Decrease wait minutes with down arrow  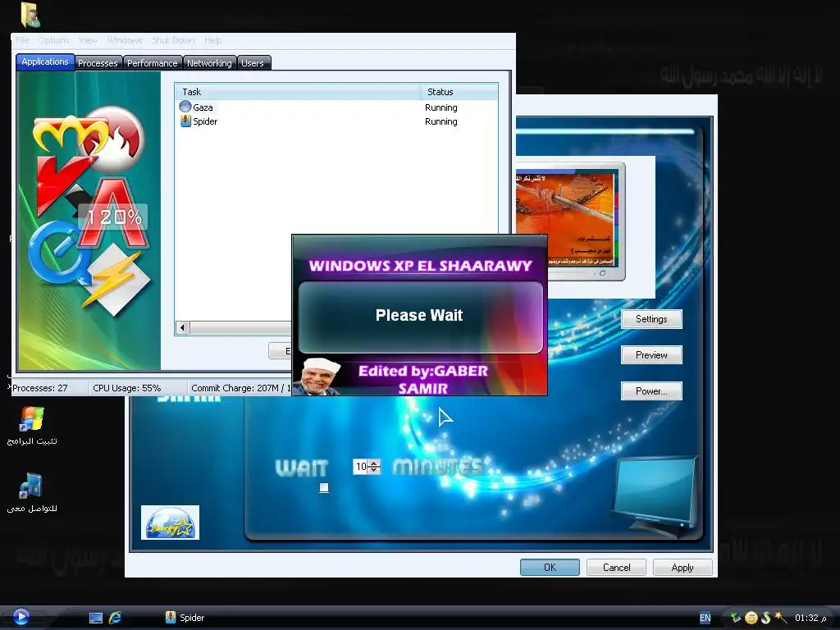click(374, 470)
